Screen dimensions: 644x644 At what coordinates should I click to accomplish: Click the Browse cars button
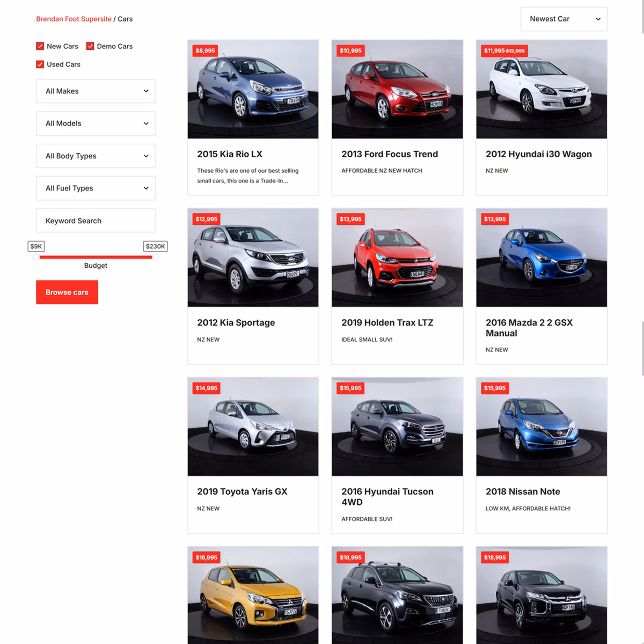[67, 292]
